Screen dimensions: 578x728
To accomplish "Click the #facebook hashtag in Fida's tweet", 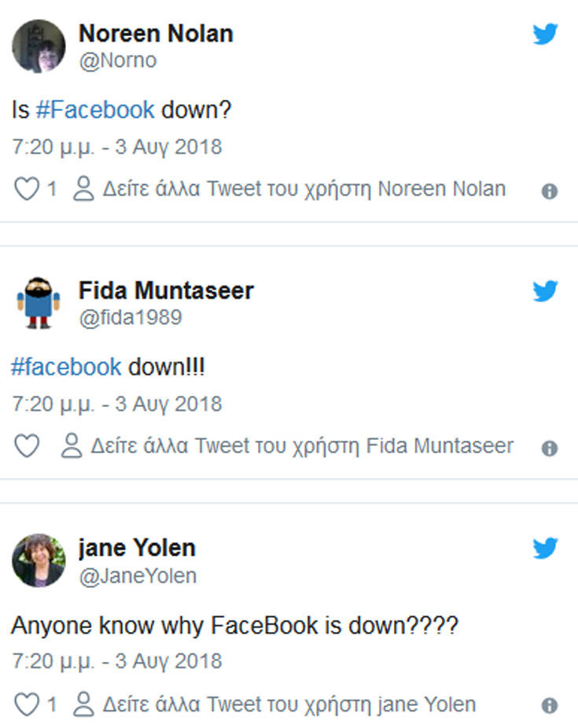I will click(x=66, y=367).
